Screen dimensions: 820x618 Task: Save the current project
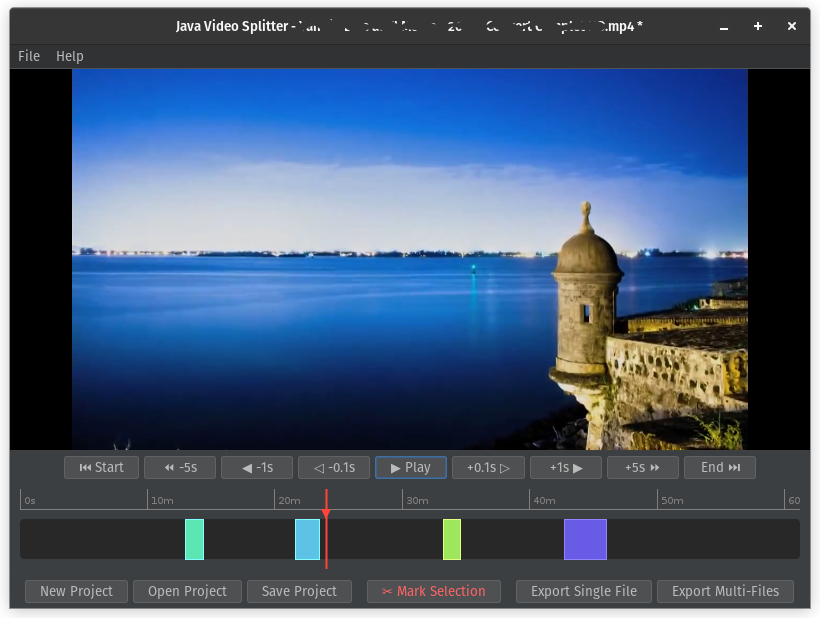pyautogui.click(x=299, y=591)
